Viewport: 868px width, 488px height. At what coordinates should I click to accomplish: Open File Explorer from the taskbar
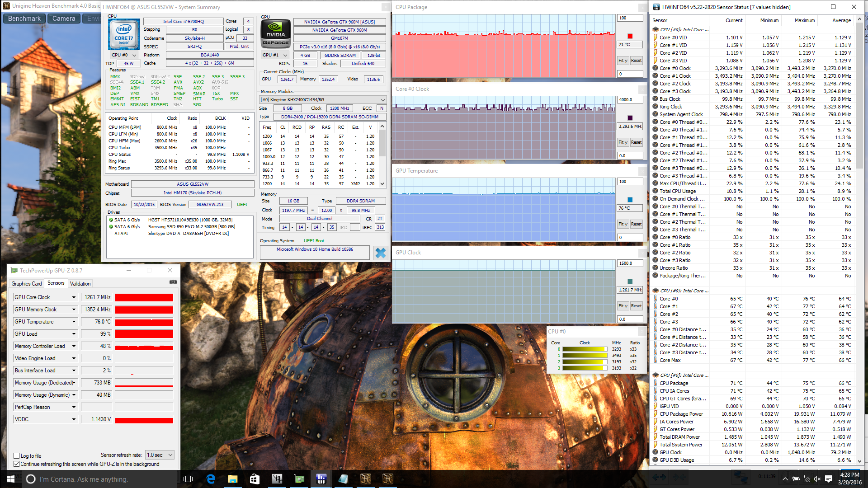(232, 479)
